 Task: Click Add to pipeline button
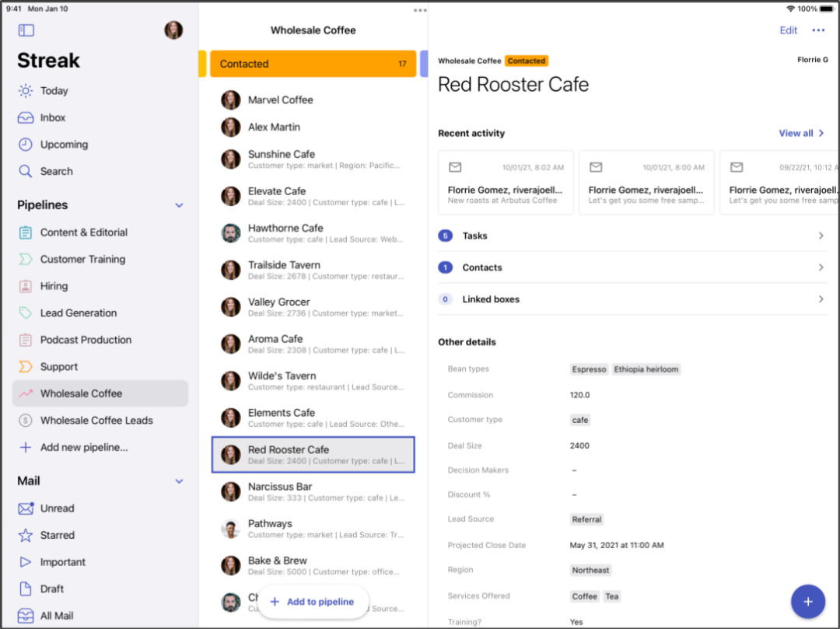tap(313, 602)
